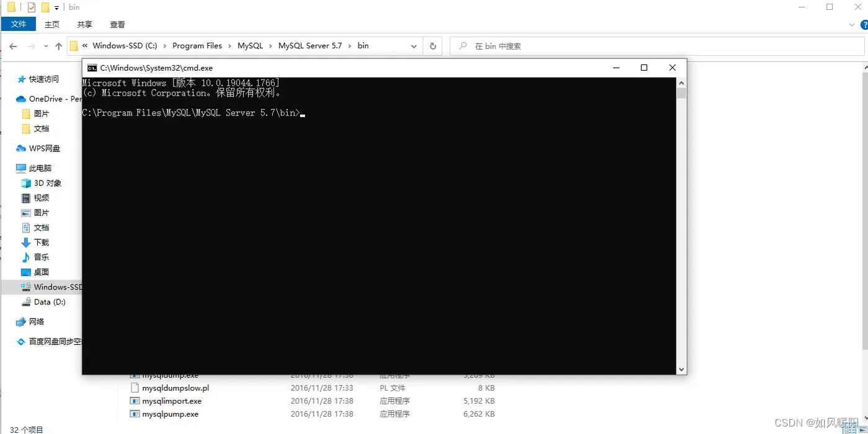
Task: Close the cmd.exe window
Action: pos(672,68)
